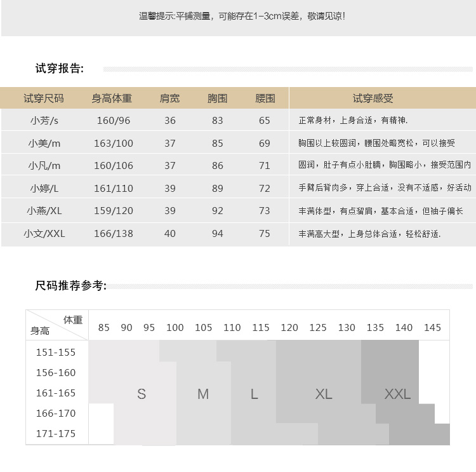Select the M size label in chart
The image size is (476, 472).
[x=203, y=394]
